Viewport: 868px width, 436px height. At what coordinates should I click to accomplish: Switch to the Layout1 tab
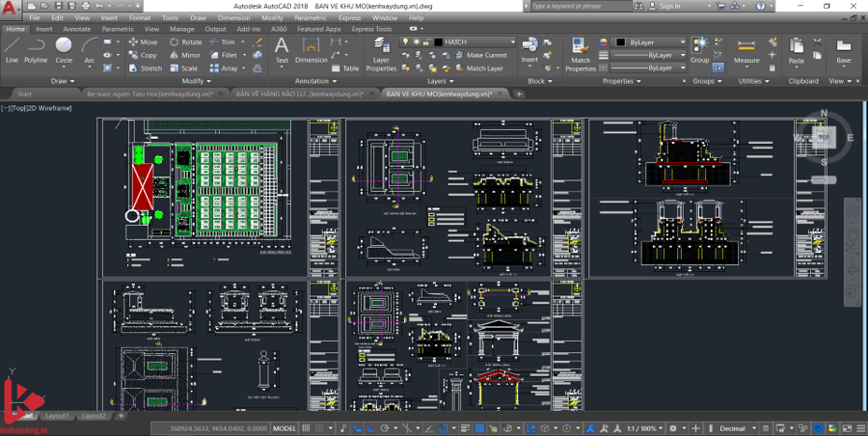tap(57, 416)
